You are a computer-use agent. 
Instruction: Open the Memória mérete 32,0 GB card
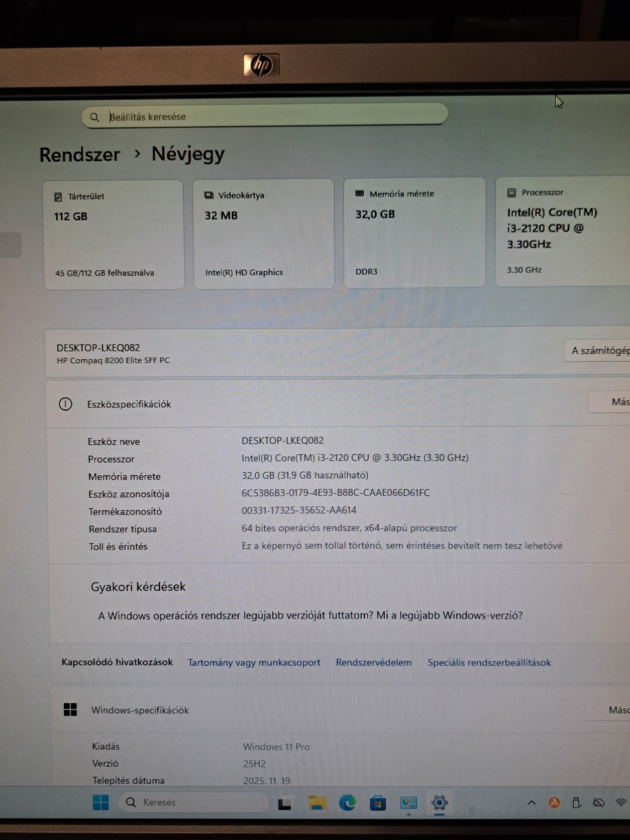[414, 233]
